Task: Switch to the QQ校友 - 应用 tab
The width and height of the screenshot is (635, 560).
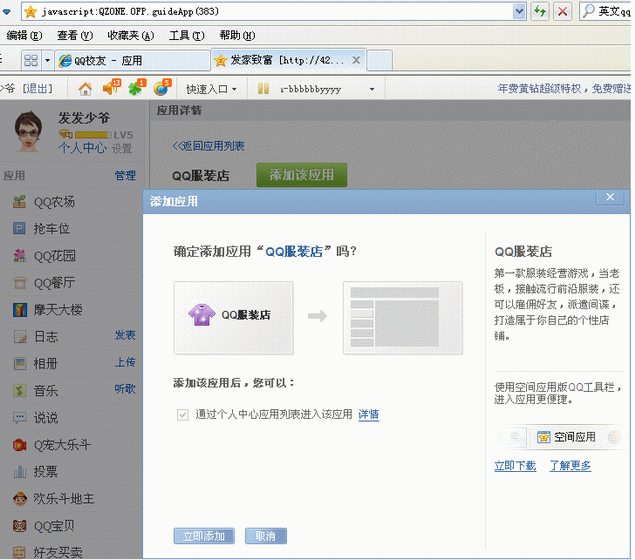Action: pos(132,61)
